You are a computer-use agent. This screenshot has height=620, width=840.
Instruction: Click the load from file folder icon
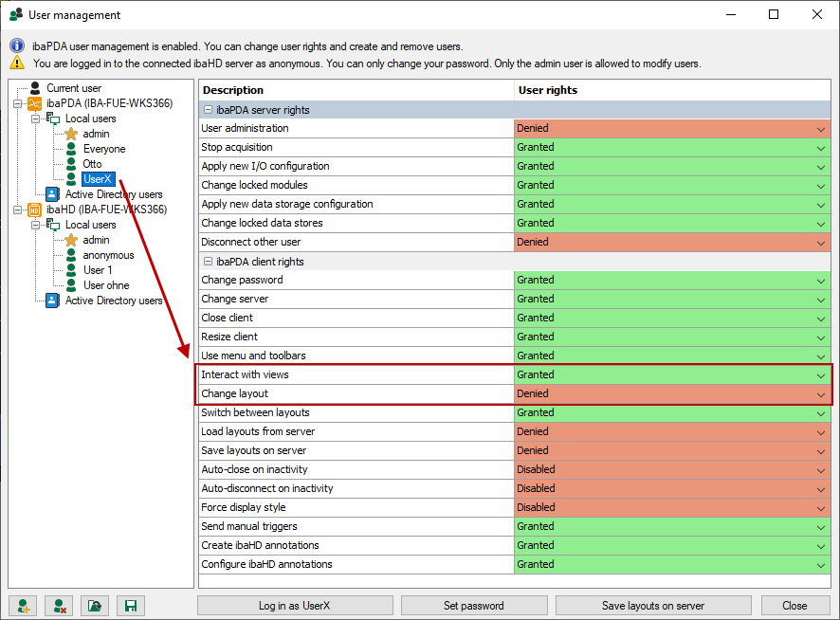[x=95, y=606]
